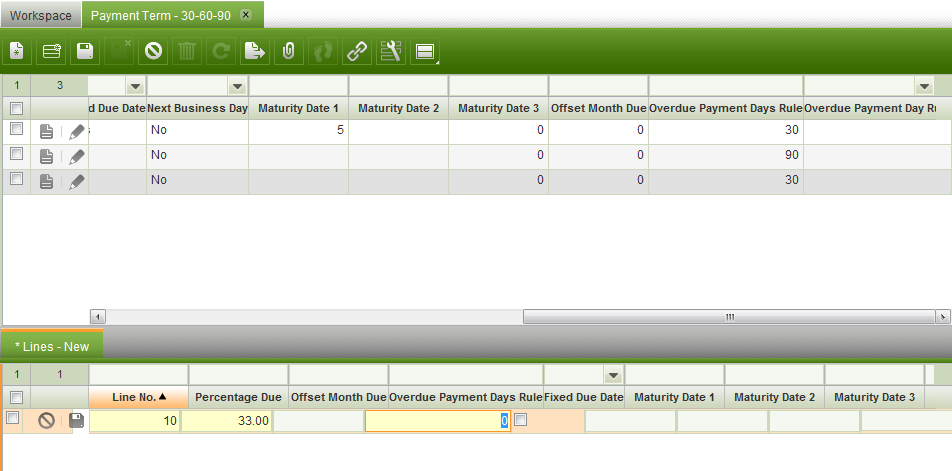Click the save-and-close toolbar icon
This screenshot has width=952, height=471.
(x=119, y=52)
